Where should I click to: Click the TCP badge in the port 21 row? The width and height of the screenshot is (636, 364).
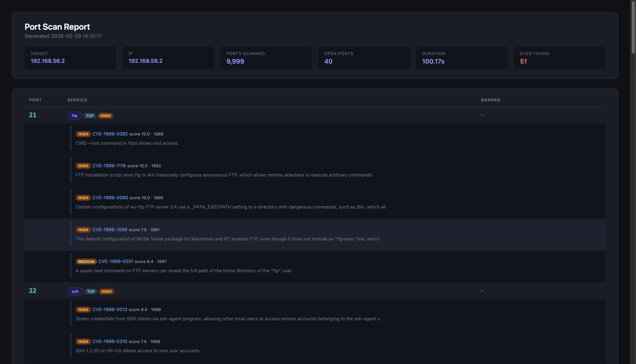pyautogui.click(x=90, y=116)
